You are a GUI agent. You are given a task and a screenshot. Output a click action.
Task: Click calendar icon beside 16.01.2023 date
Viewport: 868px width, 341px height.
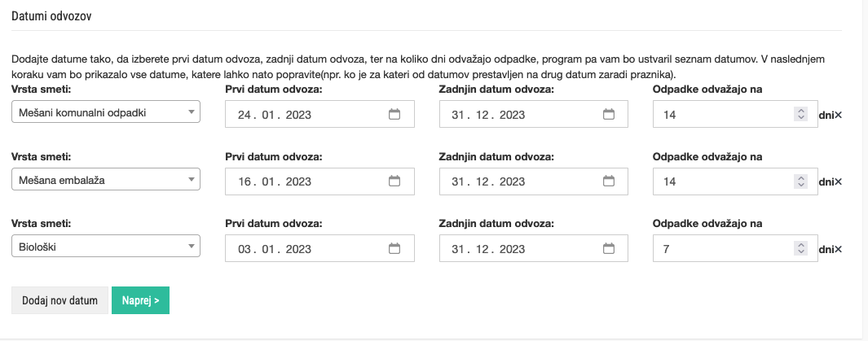[x=394, y=181]
